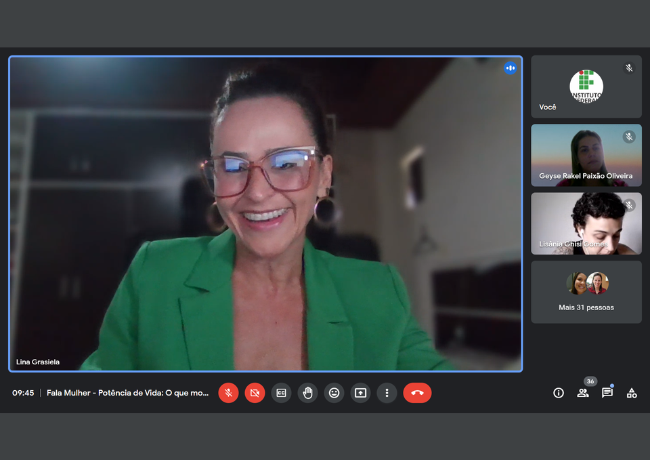The width and height of the screenshot is (650, 460).
Task: Turn on the camera
Action: click(x=255, y=393)
